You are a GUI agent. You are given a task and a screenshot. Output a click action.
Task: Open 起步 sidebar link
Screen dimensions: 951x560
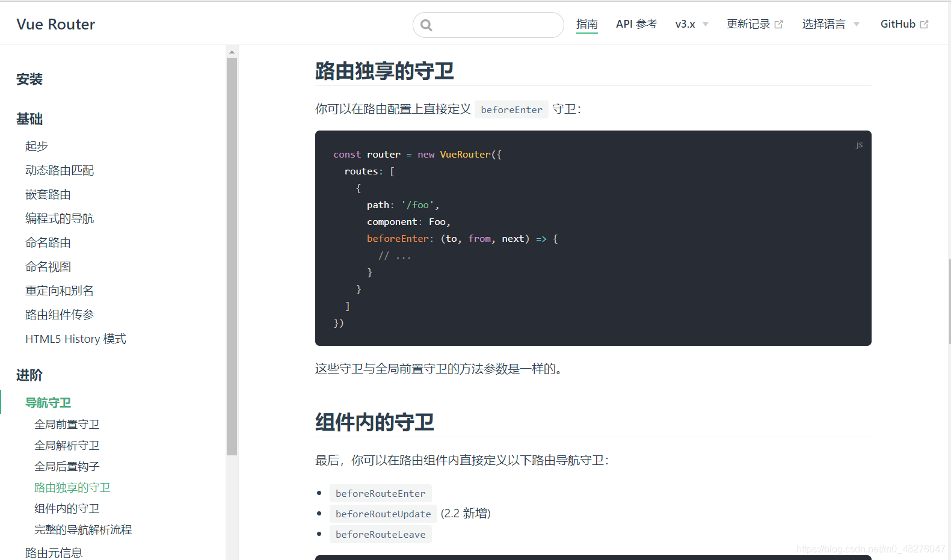pos(37,146)
